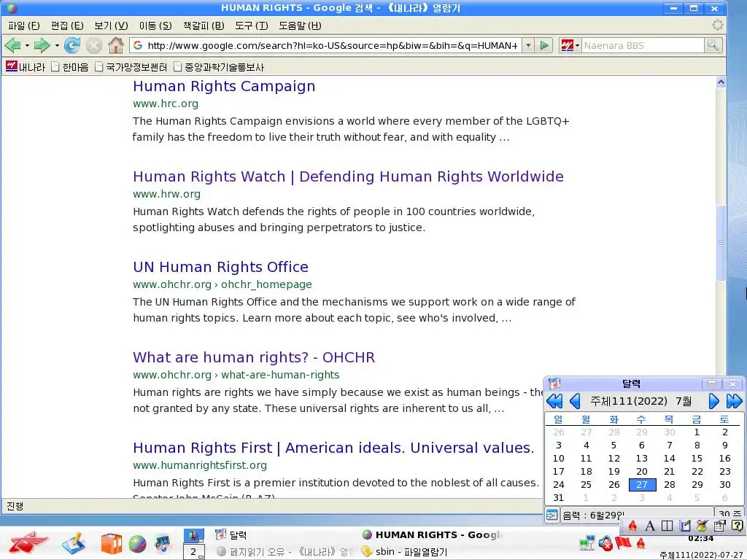The height and width of the screenshot is (560, 747).
Task: Switch to 달력 window in taskbar
Action: point(231,534)
